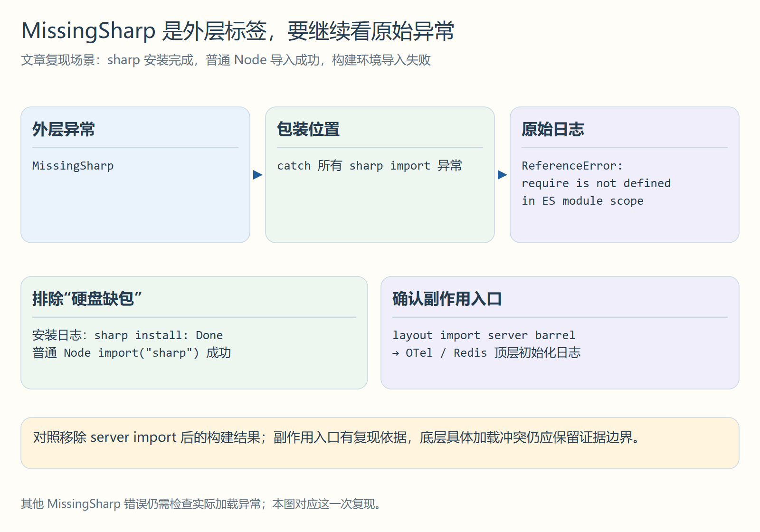This screenshot has height=532, width=760.
Task: Click '普通 Node import("sharp") 成功' line
Action: (132, 353)
